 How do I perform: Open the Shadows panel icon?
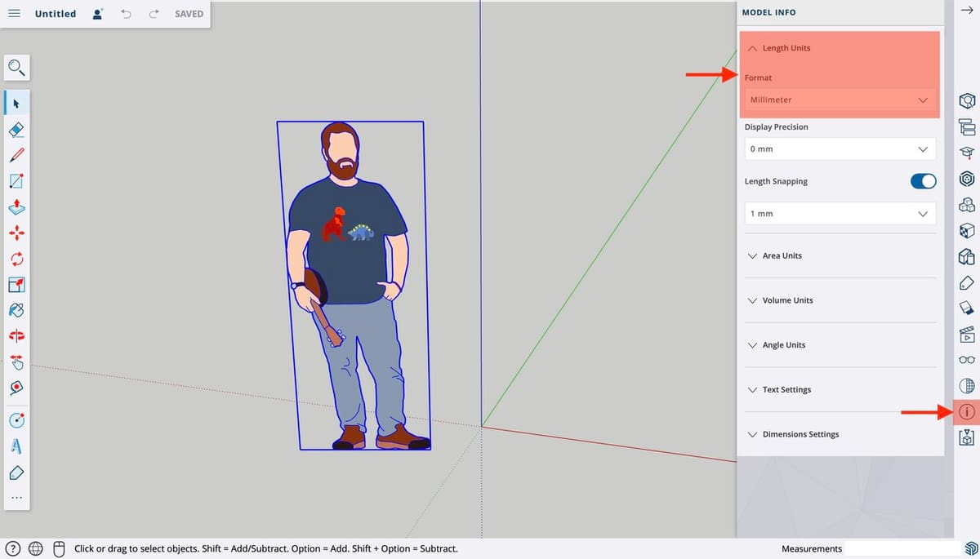[967, 308]
